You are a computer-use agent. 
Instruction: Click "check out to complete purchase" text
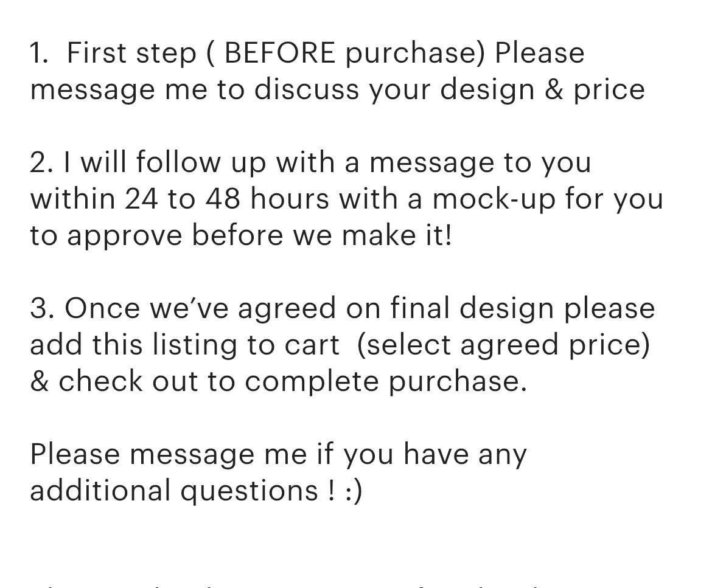[292, 381]
